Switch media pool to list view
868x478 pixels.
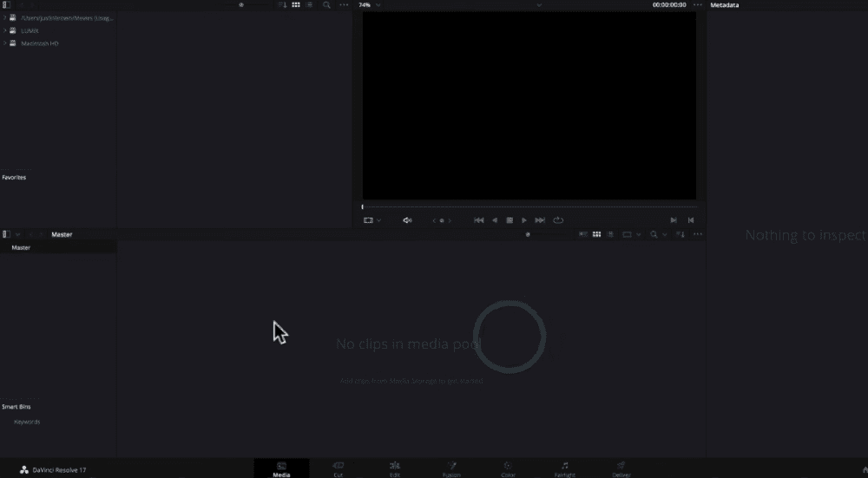click(611, 234)
